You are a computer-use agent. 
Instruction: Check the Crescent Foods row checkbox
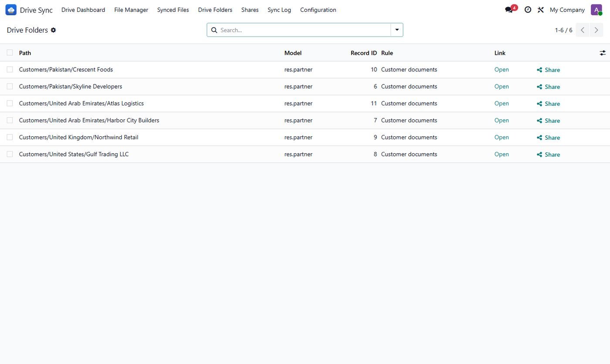click(10, 70)
